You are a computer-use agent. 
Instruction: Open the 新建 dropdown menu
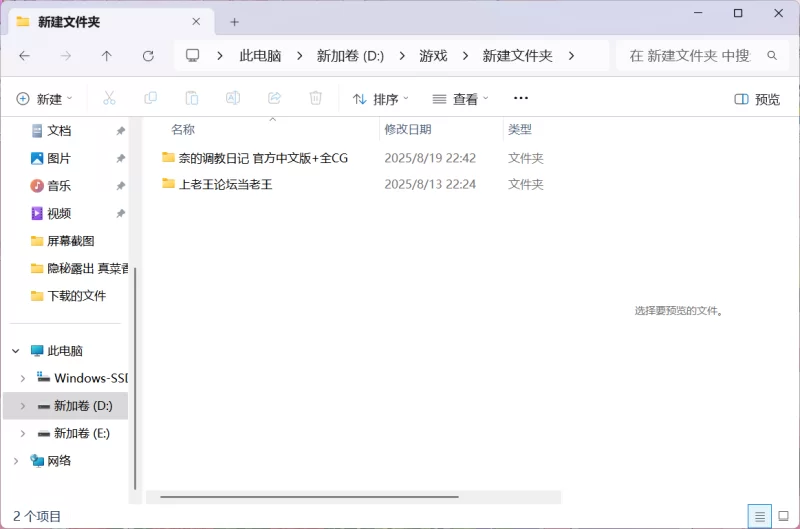click(x=45, y=99)
